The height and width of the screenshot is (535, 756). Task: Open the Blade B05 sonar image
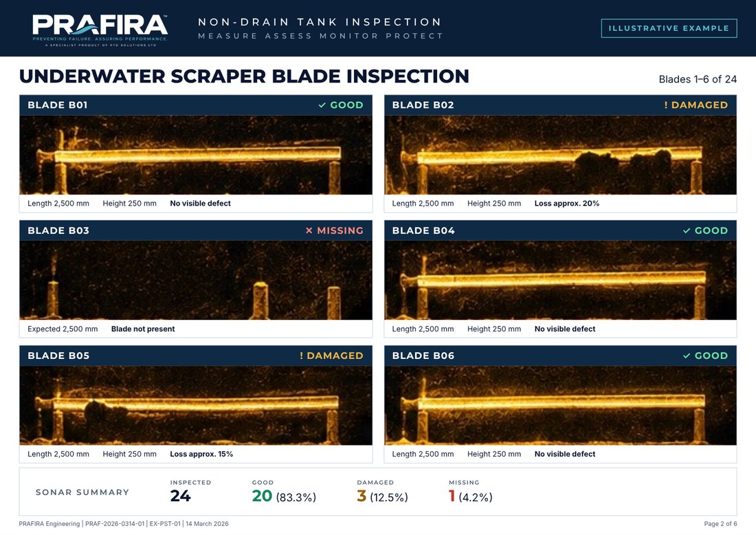click(196, 405)
